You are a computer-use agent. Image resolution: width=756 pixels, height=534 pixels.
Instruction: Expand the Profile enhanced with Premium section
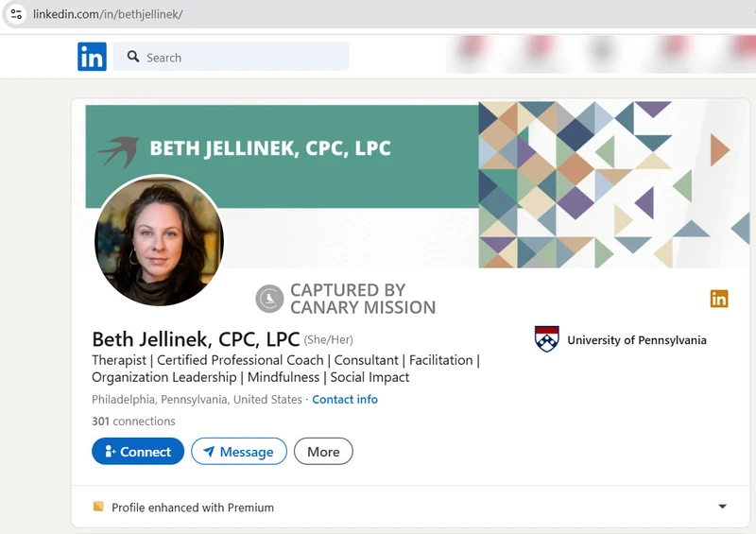pyautogui.click(x=722, y=507)
